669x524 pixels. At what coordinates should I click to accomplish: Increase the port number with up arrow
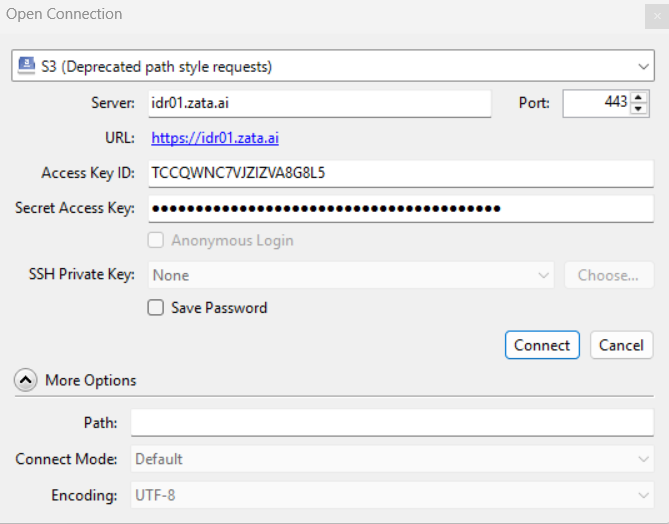[639, 97]
